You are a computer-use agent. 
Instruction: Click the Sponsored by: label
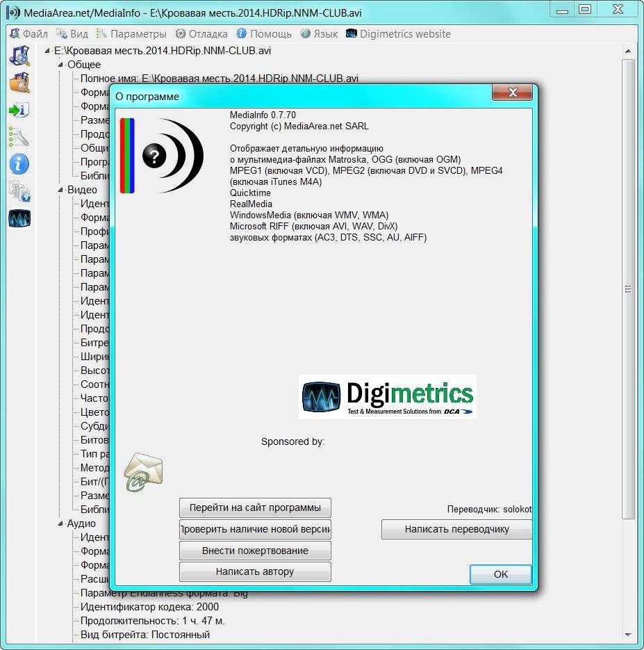tap(292, 442)
